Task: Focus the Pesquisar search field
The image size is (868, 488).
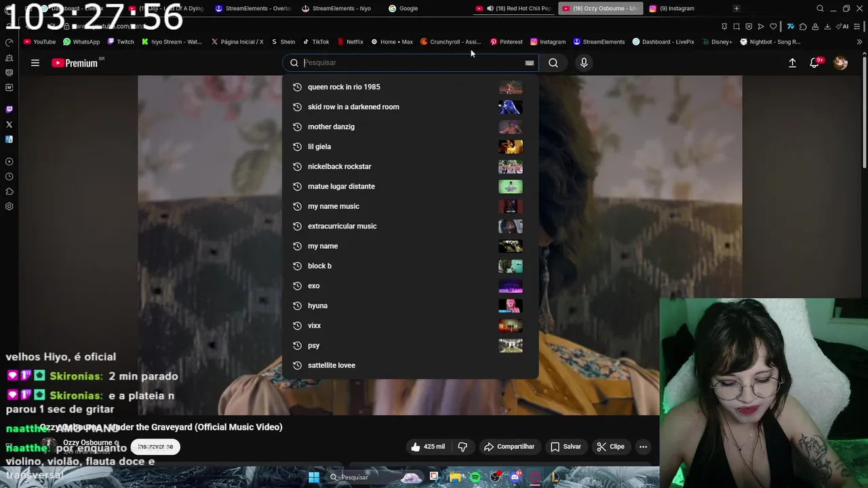Action: (410, 63)
